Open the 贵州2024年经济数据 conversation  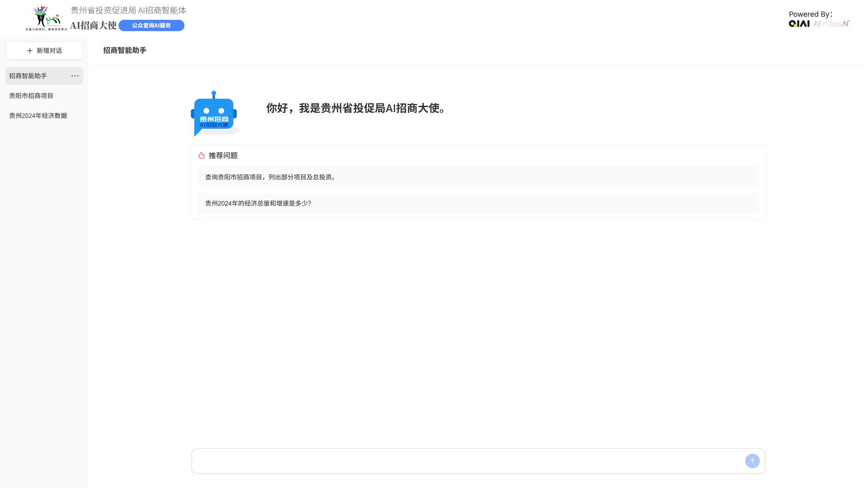[44, 116]
